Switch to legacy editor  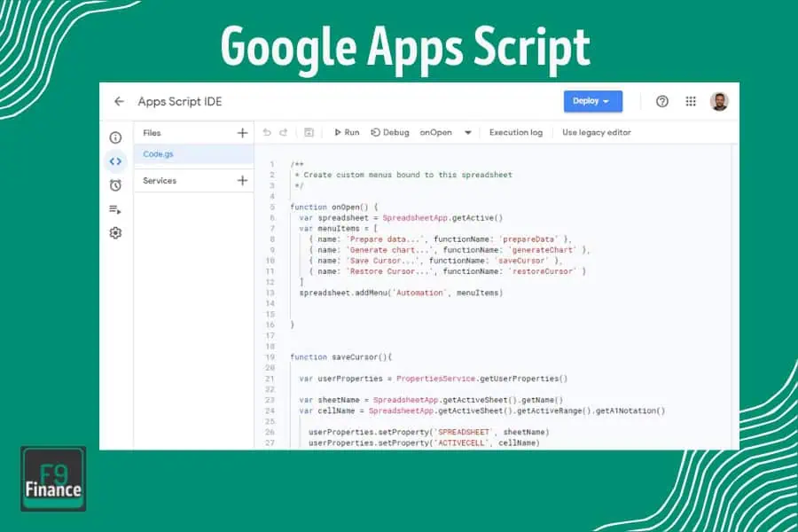pyautogui.click(x=595, y=132)
